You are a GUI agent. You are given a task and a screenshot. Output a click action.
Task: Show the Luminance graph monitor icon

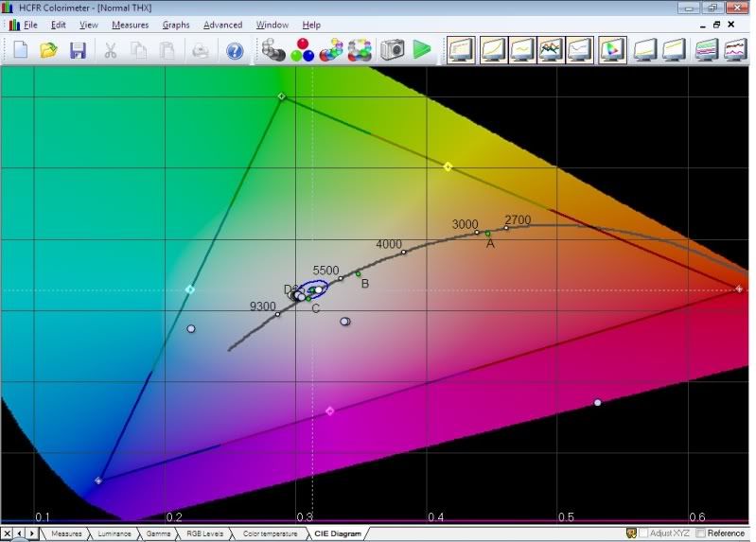click(x=493, y=50)
